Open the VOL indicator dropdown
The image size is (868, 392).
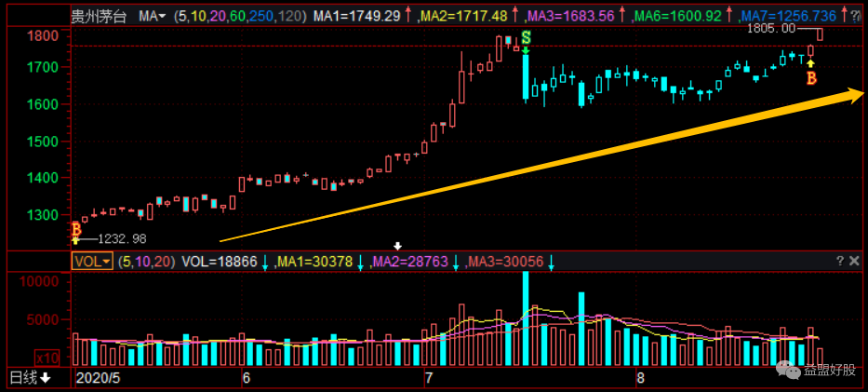[92, 263]
